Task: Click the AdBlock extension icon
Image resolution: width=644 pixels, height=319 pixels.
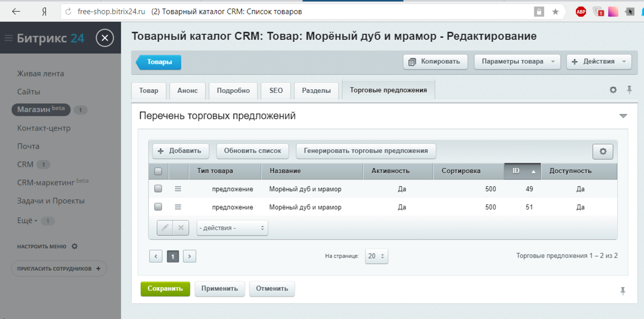Action: (581, 11)
